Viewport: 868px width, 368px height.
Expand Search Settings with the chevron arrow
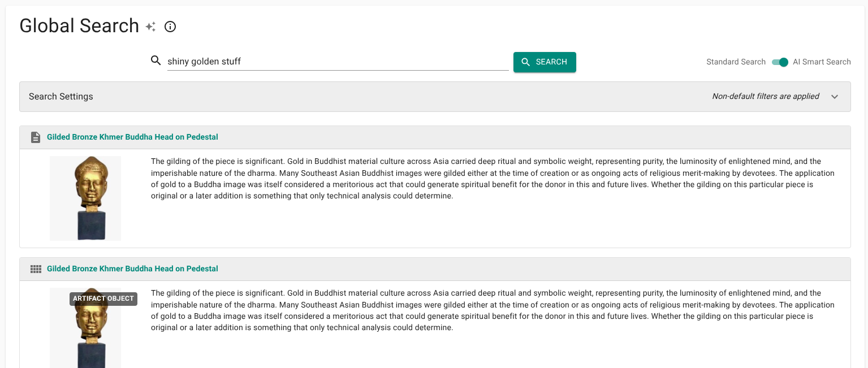(x=835, y=97)
